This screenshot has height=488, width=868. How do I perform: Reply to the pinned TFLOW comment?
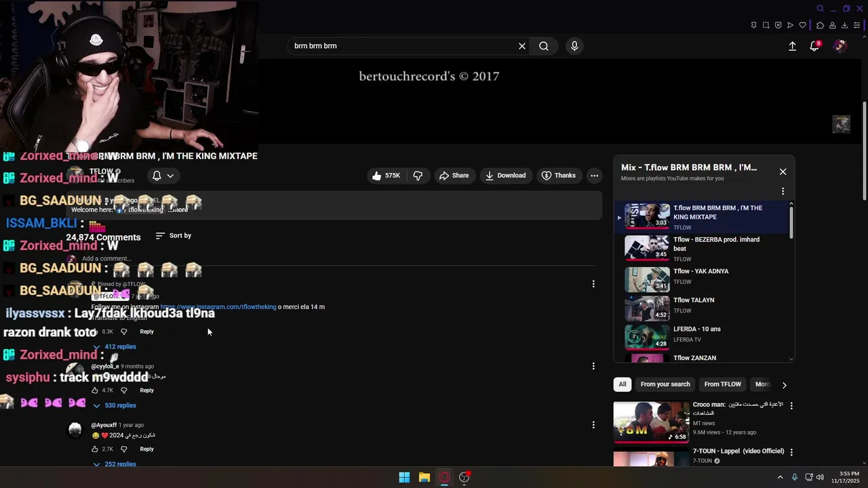(146, 331)
